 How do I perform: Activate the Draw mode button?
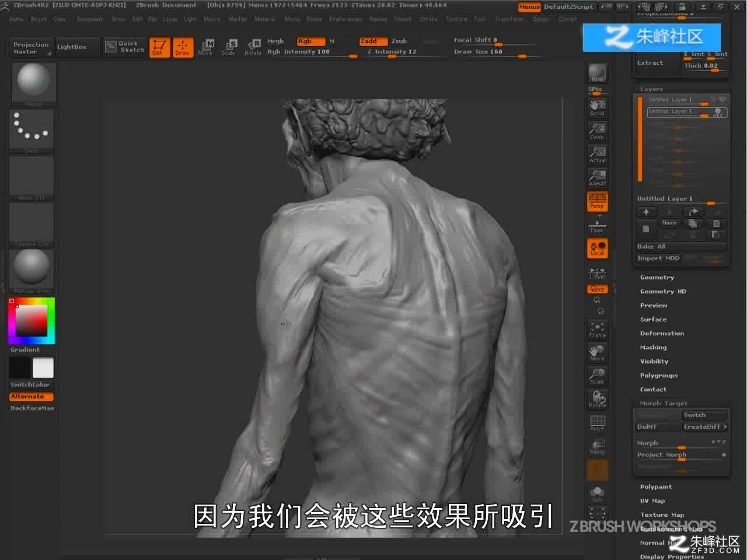click(x=183, y=47)
